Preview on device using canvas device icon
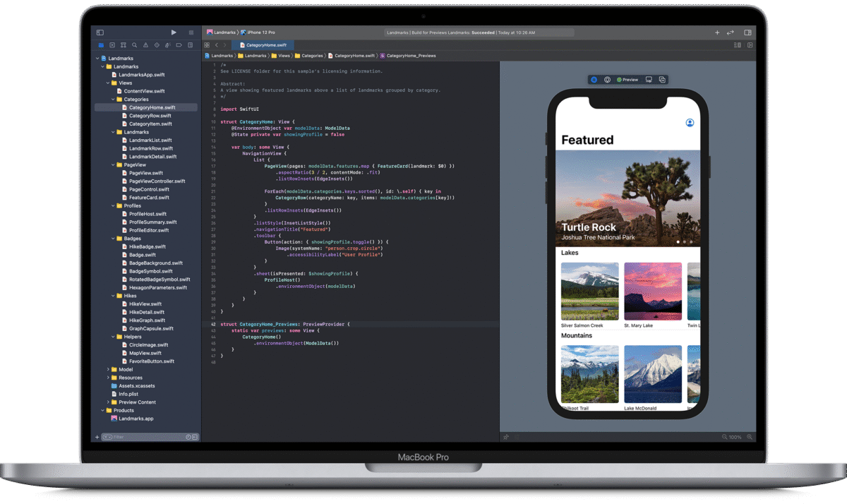This screenshot has height=504, width=847. pyautogui.click(x=649, y=80)
